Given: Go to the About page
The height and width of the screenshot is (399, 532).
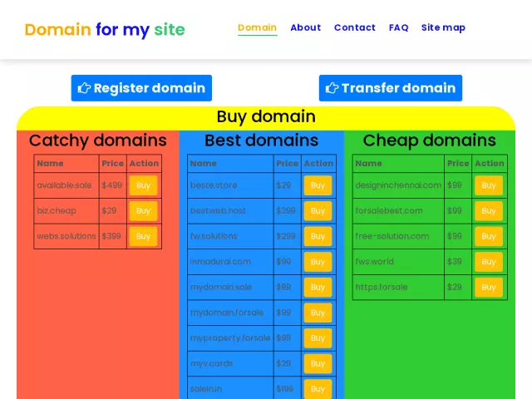Looking at the screenshot, I should (x=305, y=27).
